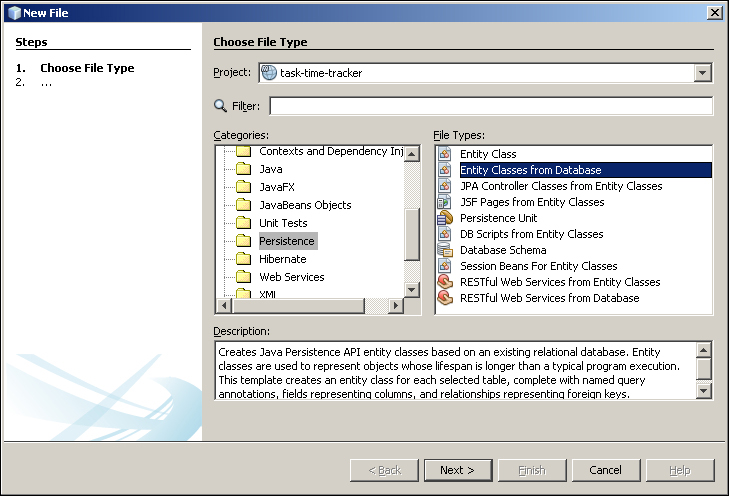Click the Categories list scroll-up arrow
Screen dimensions: 729x496
pyautogui.click(x=412, y=153)
